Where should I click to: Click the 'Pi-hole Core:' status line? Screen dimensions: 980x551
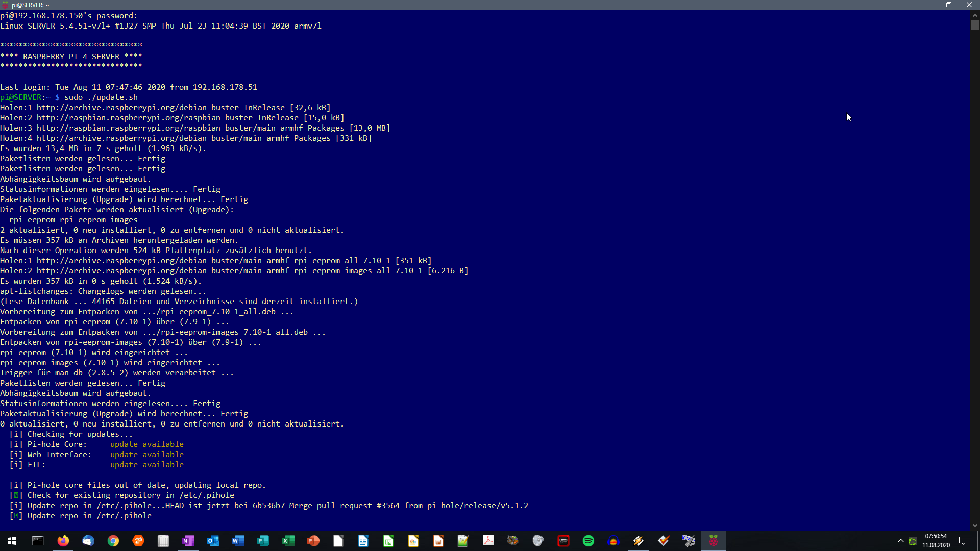(96, 444)
